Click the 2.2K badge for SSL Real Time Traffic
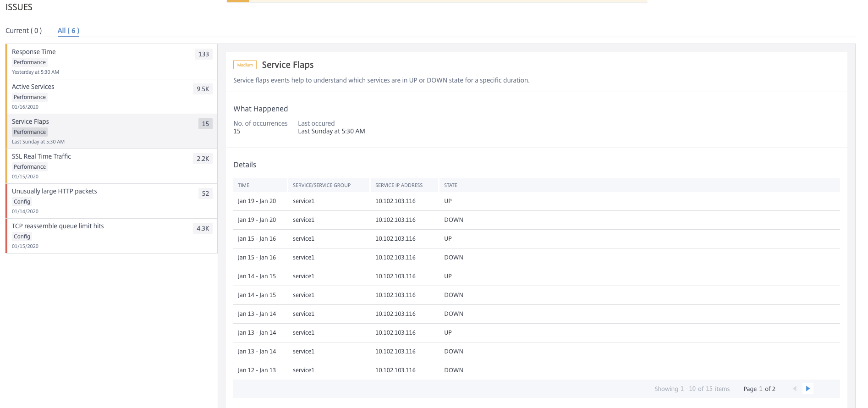 [203, 159]
